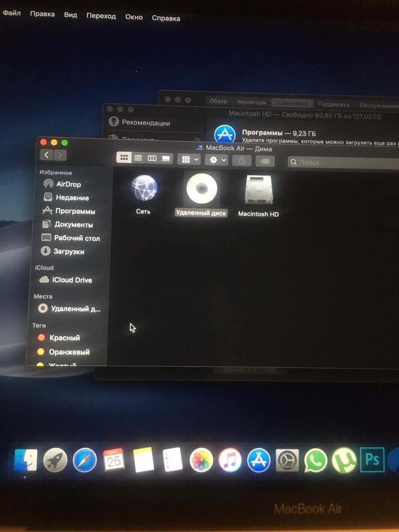This screenshot has height=532, width=399.
Task: Select the Удаленный диск disc icon
Action: click(x=202, y=195)
